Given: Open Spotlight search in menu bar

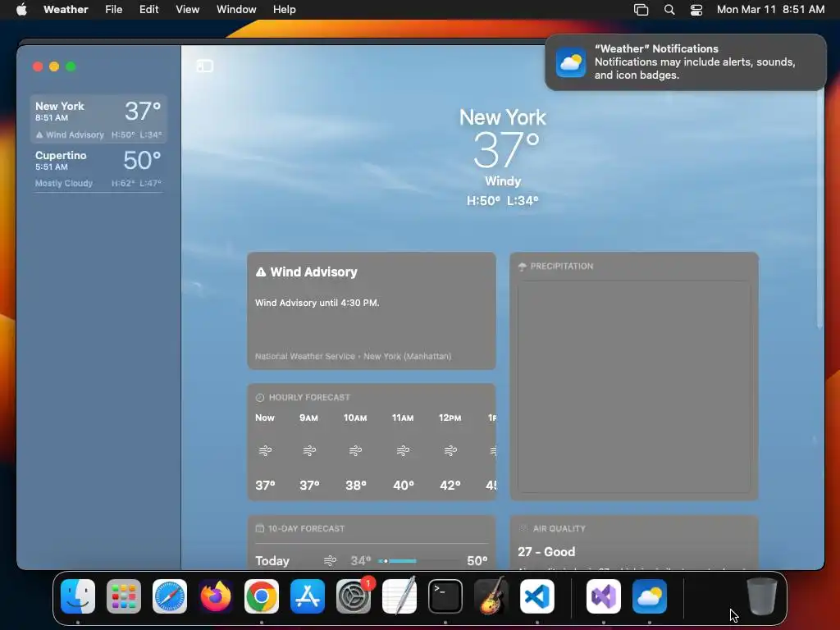Looking at the screenshot, I should pyautogui.click(x=669, y=10).
